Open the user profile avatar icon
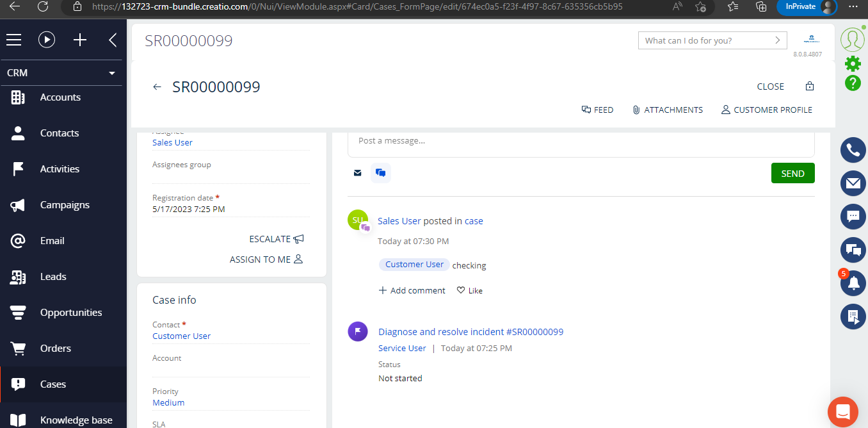 point(853,40)
